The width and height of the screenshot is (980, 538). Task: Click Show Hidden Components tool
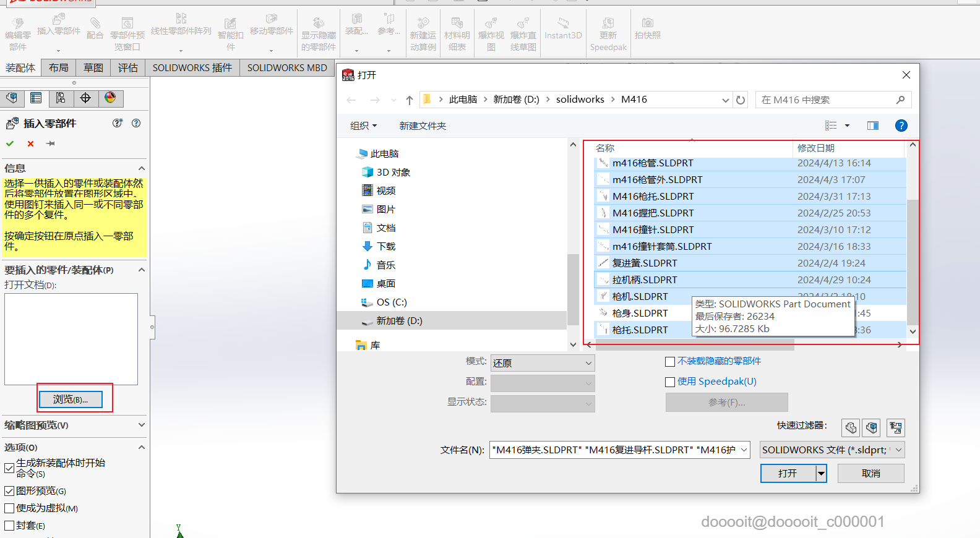click(x=319, y=35)
